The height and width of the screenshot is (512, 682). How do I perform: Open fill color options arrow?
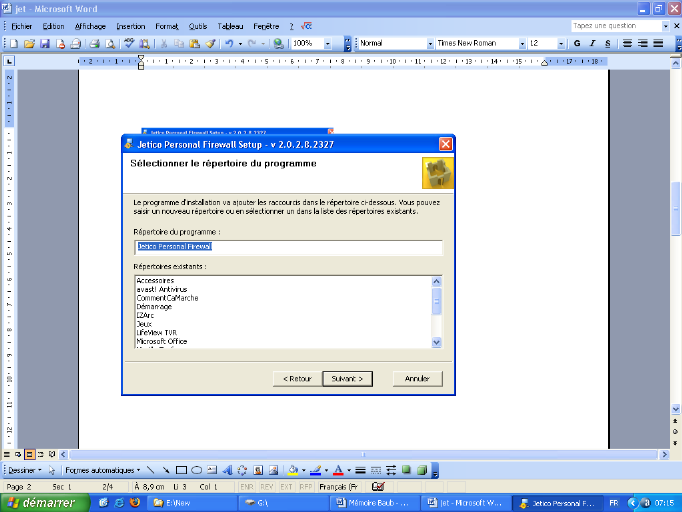pos(303,470)
